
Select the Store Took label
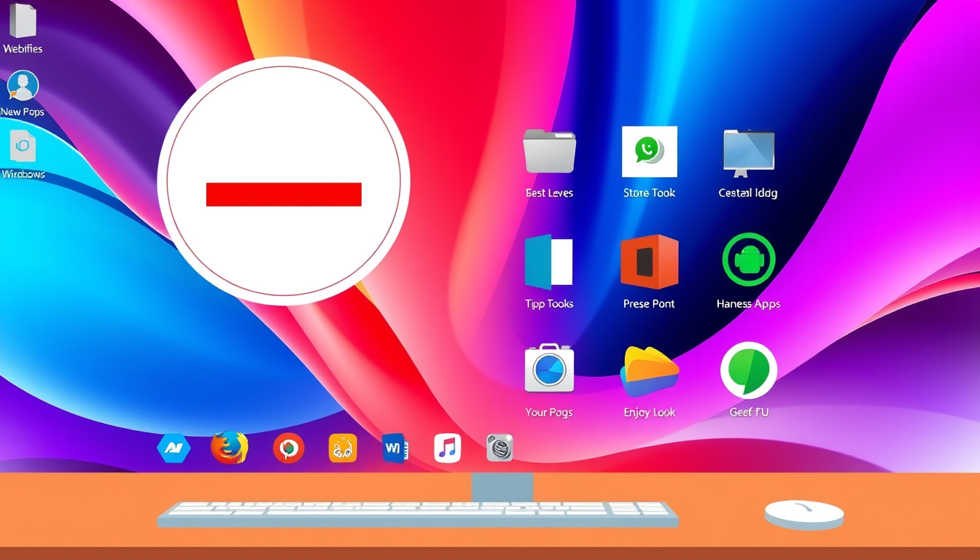649,193
